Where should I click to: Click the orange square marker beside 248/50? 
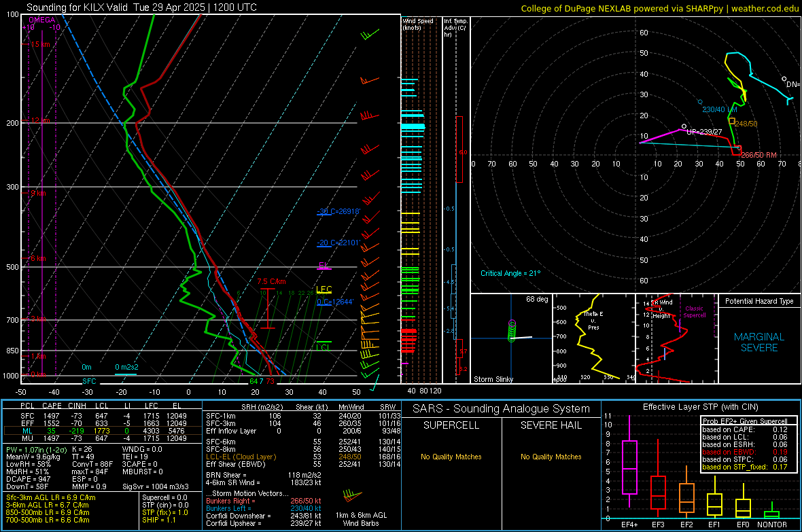point(732,122)
